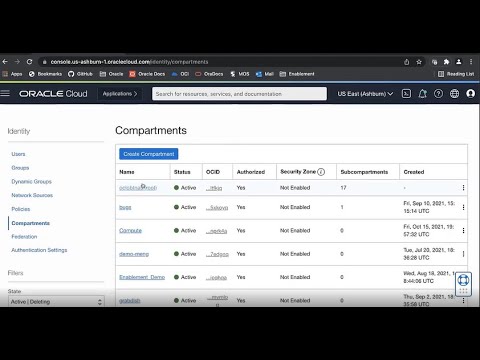Open the GitHub bookmark

[80, 74]
